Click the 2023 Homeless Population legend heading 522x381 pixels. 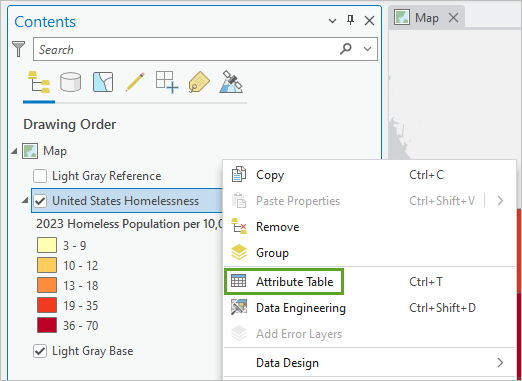coord(129,224)
